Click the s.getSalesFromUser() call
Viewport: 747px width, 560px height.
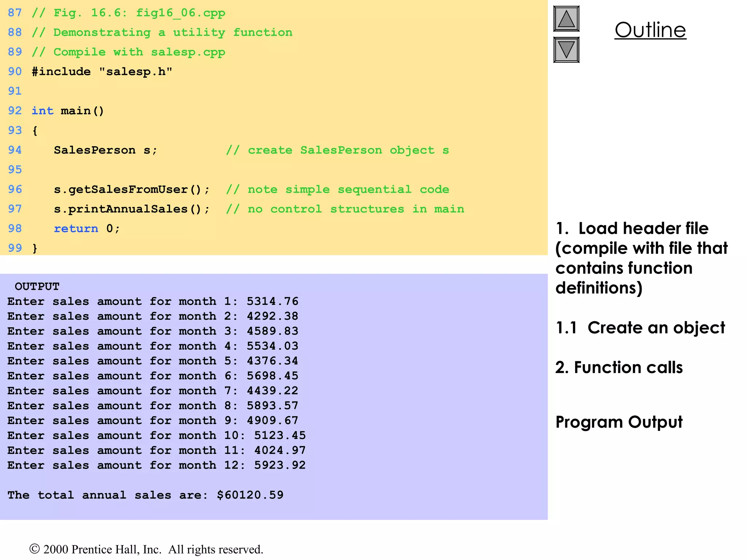pyautogui.click(x=132, y=190)
